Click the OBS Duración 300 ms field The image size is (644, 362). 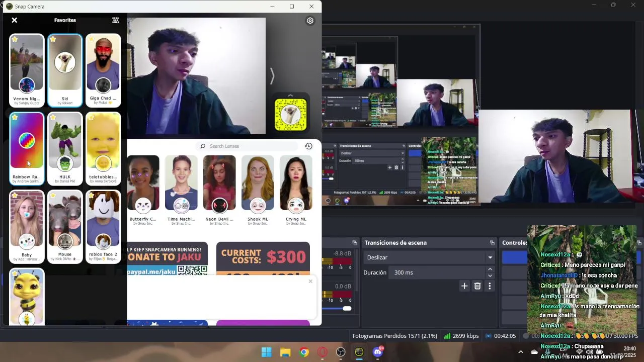coord(437,273)
